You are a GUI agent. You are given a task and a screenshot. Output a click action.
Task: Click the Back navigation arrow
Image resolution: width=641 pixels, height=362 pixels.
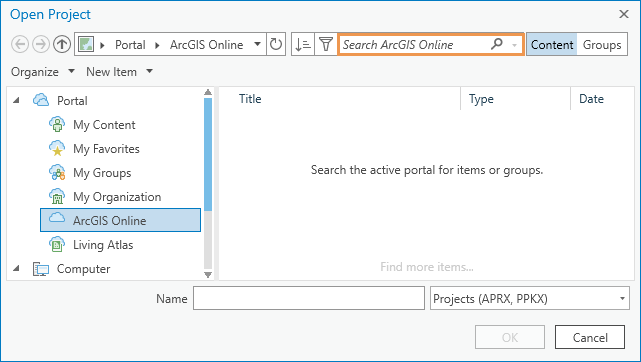(x=20, y=44)
